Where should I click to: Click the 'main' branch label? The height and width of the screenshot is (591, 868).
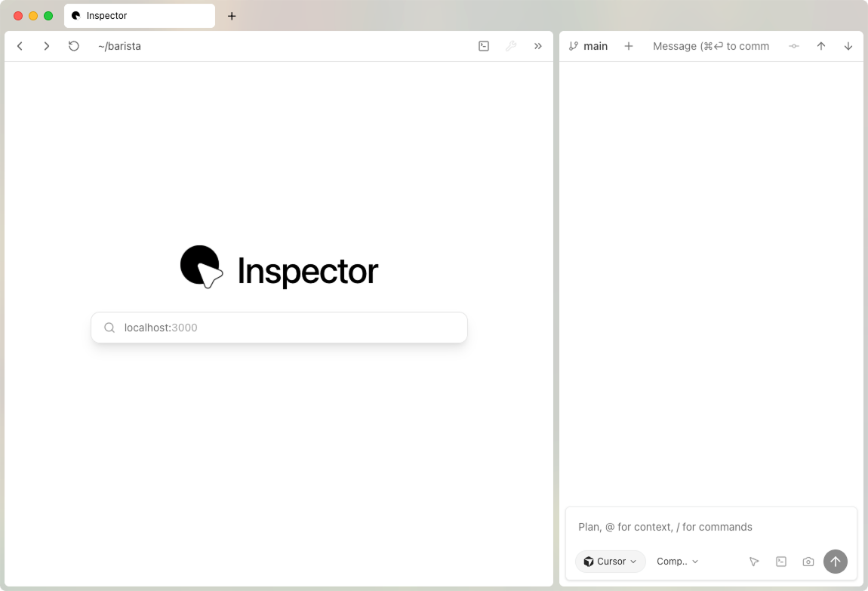pos(596,46)
